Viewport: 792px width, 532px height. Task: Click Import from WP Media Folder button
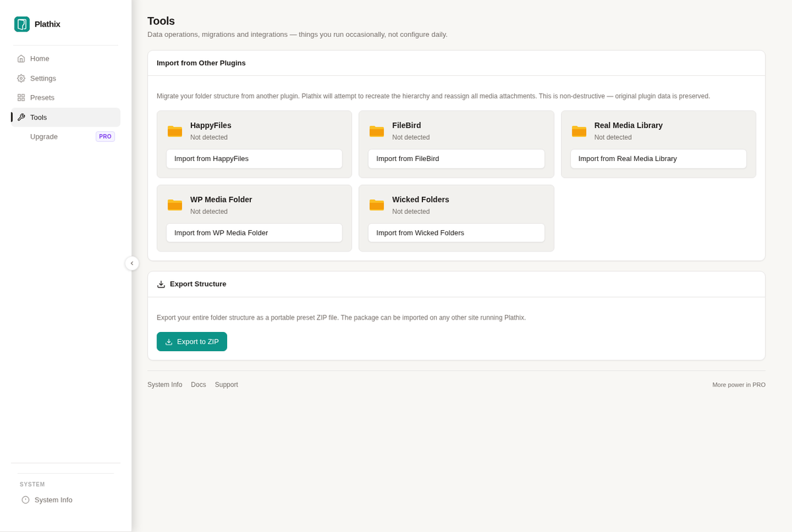pos(254,233)
